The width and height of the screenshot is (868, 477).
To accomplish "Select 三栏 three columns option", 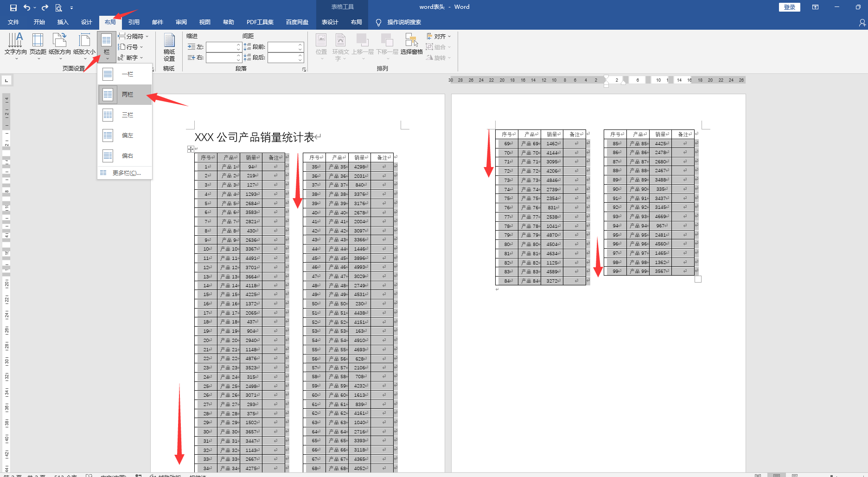I will tap(125, 115).
